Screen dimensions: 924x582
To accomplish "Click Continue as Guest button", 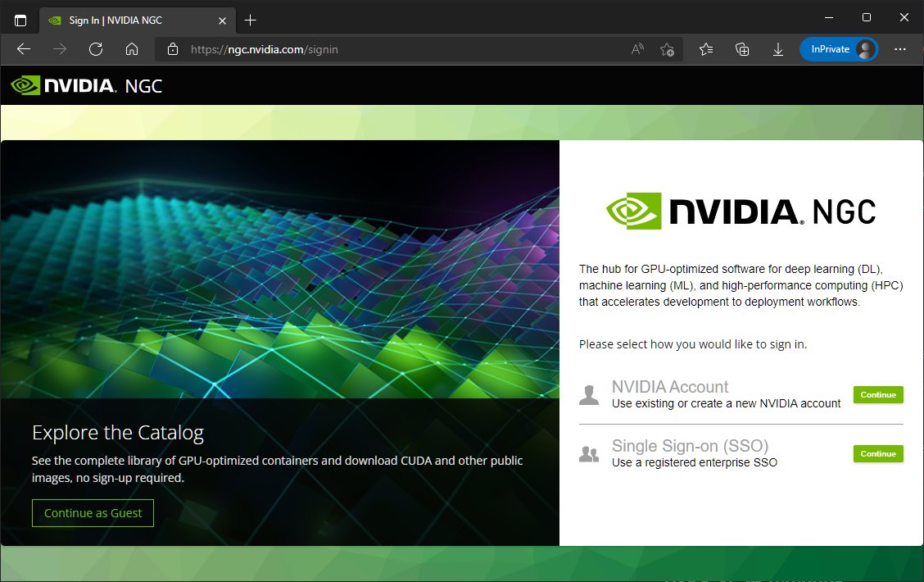I will (93, 513).
